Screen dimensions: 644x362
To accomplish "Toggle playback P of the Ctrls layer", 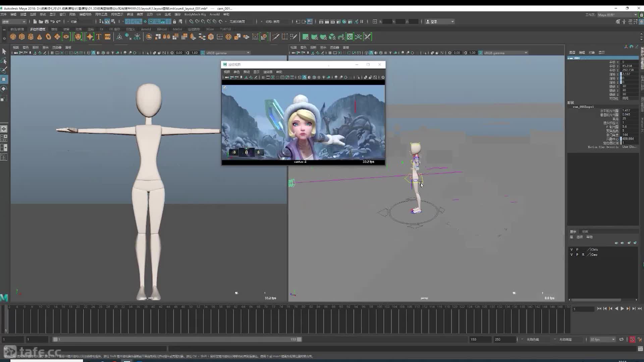I will pos(577,249).
